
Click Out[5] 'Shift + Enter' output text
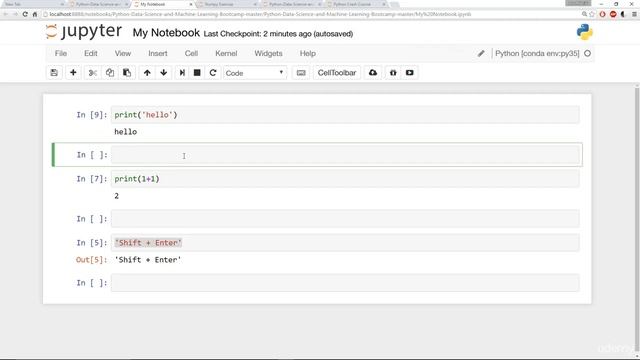[148, 260]
